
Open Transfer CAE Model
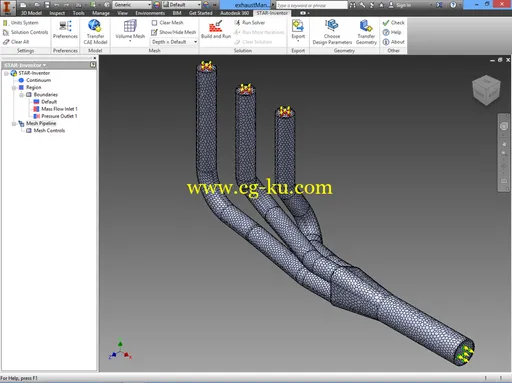point(95,32)
